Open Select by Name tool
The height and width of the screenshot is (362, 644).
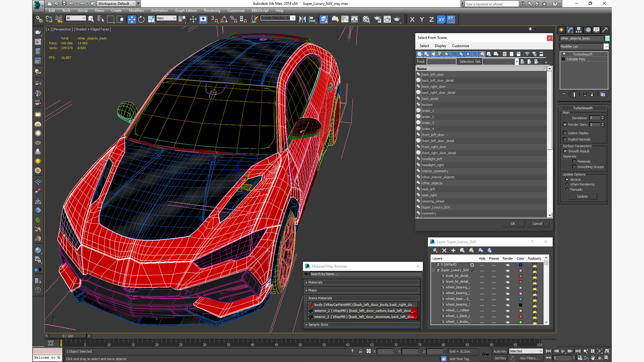tap(101, 19)
